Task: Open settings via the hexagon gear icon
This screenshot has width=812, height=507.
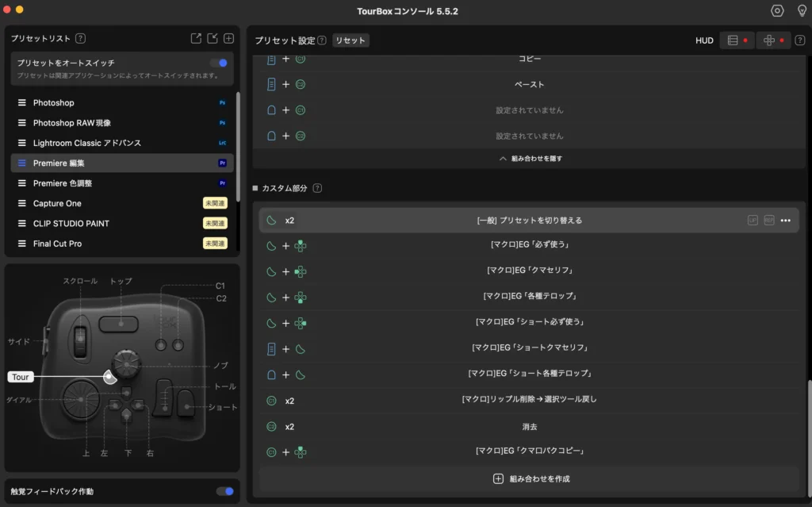Action: tap(777, 11)
